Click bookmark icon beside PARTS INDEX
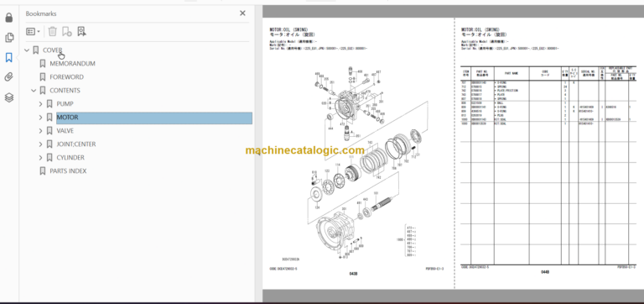This screenshot has height=304, width=644. coord(42,170)
